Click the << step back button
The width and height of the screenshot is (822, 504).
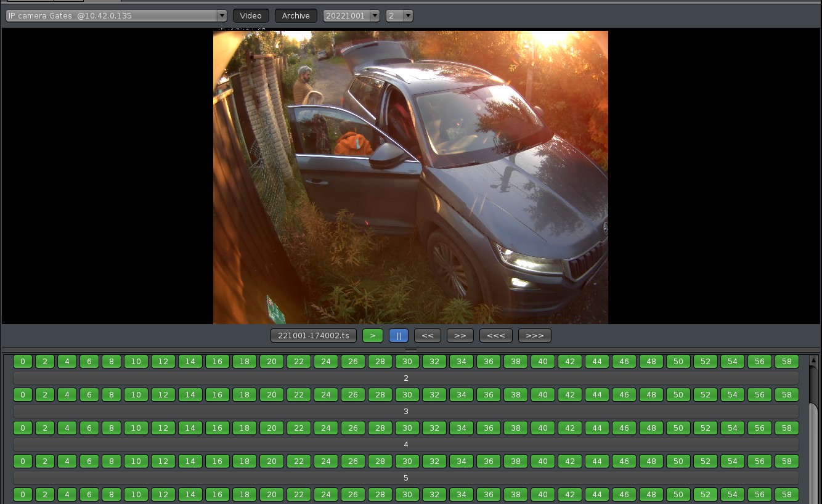(427, 336)
